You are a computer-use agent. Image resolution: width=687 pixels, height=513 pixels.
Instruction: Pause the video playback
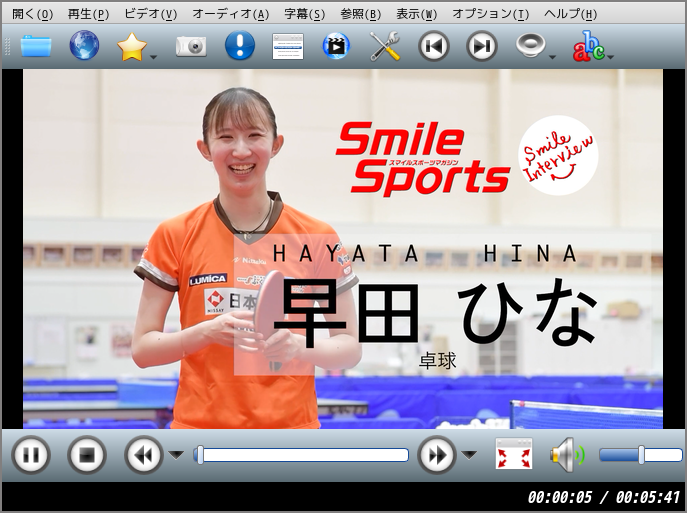[x=31, y=455]
